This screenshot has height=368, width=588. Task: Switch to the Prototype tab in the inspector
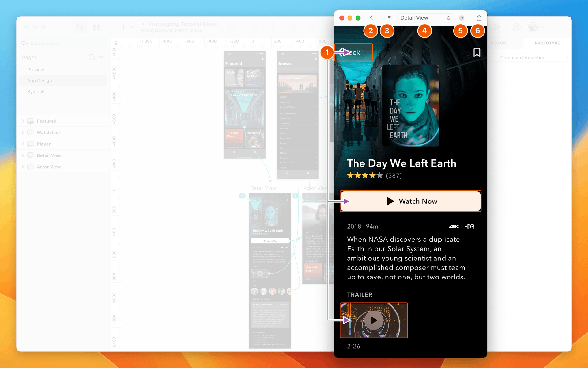(547, 43)
